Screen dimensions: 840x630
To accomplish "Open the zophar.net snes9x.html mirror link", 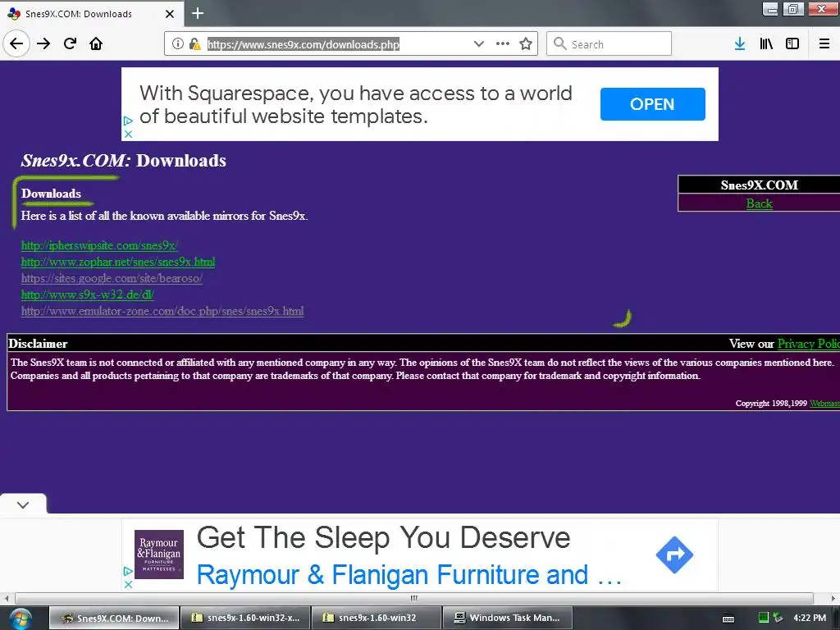I will pyautogui.click(x=118, y=262).
